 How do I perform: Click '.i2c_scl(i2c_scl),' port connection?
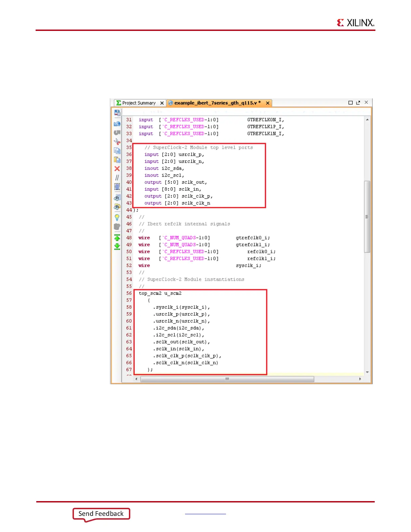click(179, 335)
